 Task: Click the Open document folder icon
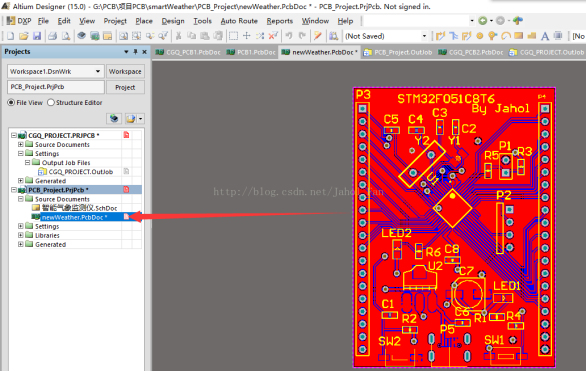[x=24, y=36]
